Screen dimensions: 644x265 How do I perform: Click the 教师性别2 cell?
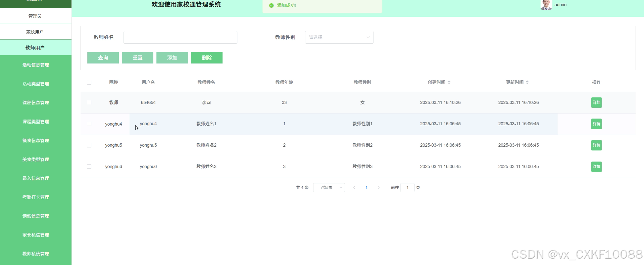(x=362, y=145)
